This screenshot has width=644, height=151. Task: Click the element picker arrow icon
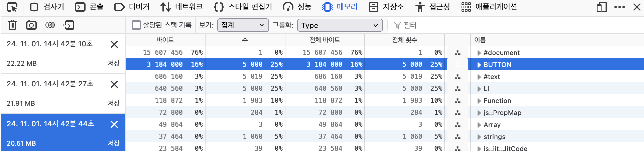pos(12,7)
